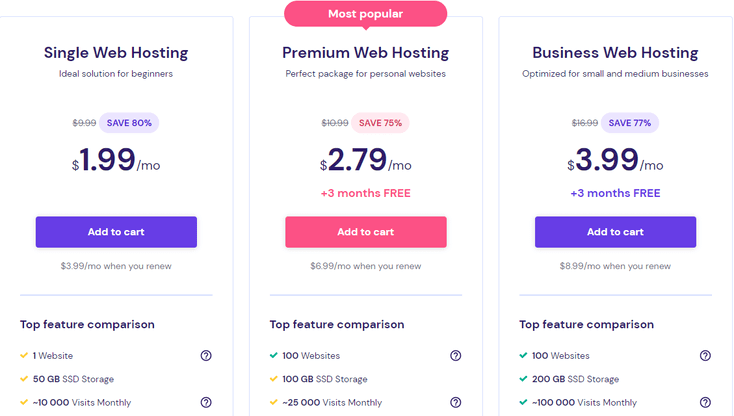Select the Premium Web Hosting heading

[366, 53]
